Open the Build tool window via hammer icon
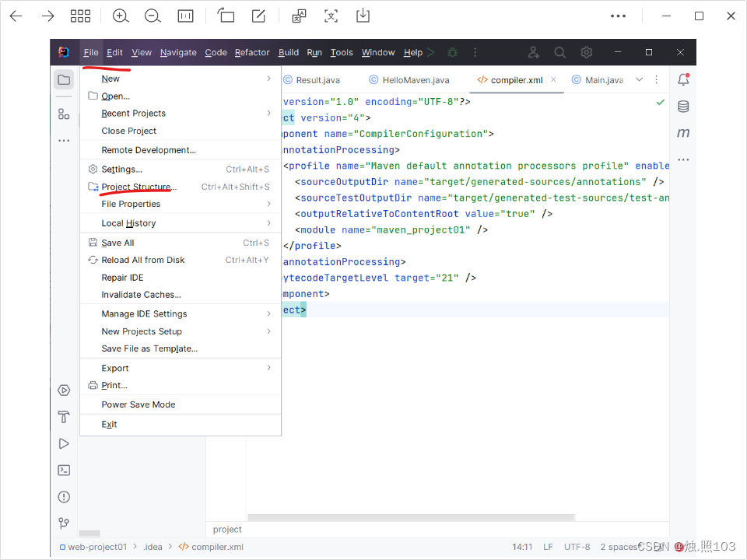 [64, 417]
